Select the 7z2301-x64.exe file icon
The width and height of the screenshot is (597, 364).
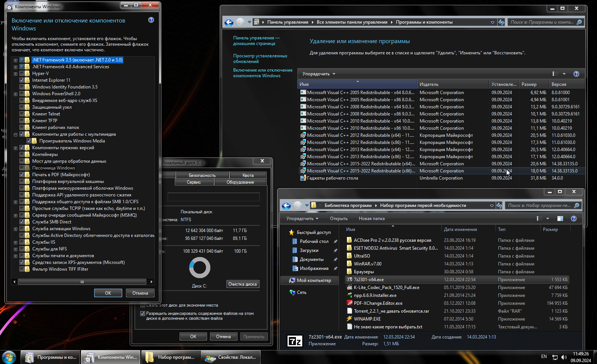tap(349, 280)
